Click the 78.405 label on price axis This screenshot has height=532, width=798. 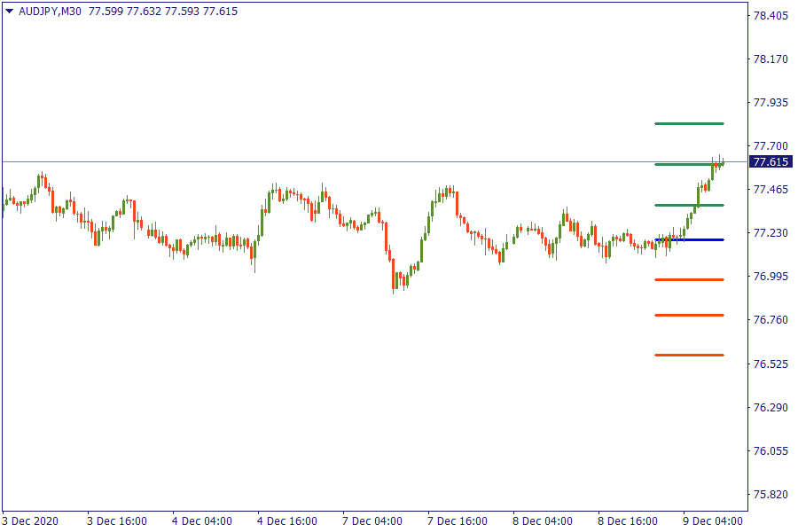click(x=770, y=16)
